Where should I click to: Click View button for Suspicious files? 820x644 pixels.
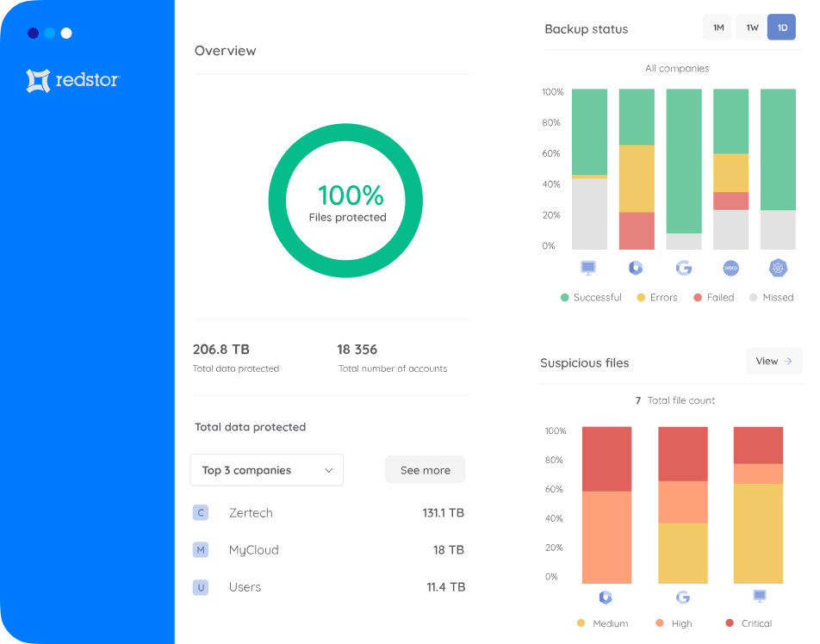(773, 362)
